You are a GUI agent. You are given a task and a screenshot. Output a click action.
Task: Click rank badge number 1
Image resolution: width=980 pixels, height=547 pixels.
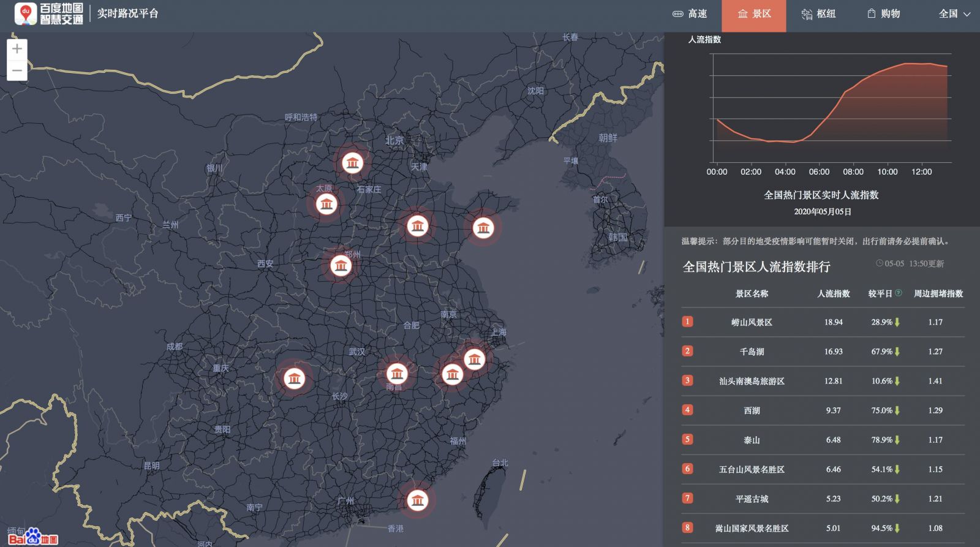[687, 321]
